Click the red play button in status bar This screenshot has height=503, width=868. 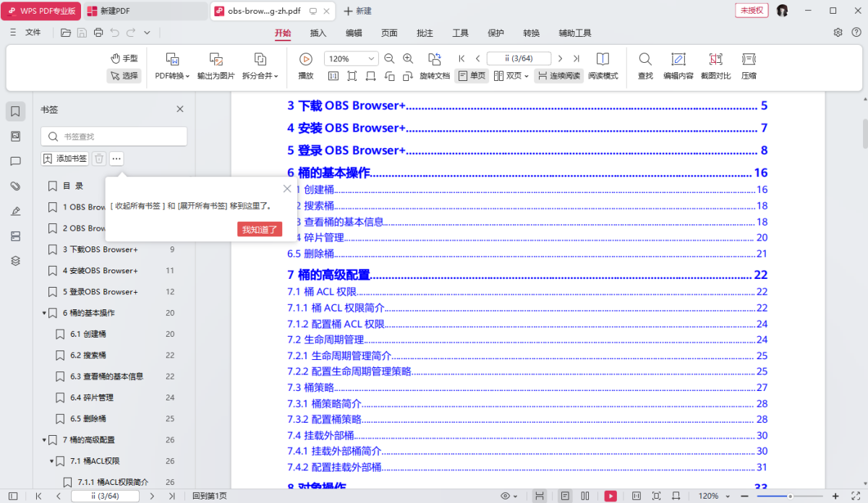tap(610, 496)
